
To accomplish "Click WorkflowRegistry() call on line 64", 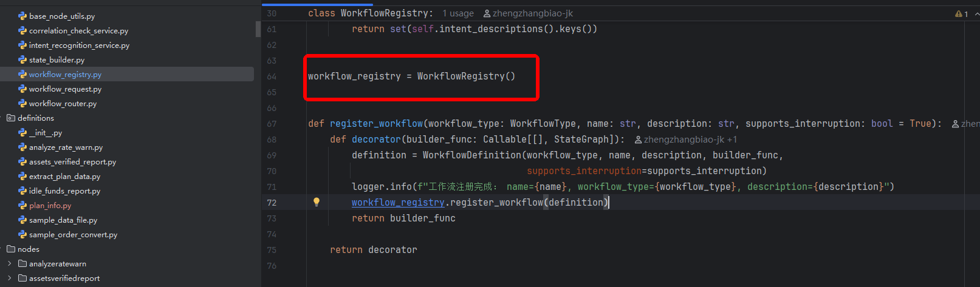I will [466, 76].
